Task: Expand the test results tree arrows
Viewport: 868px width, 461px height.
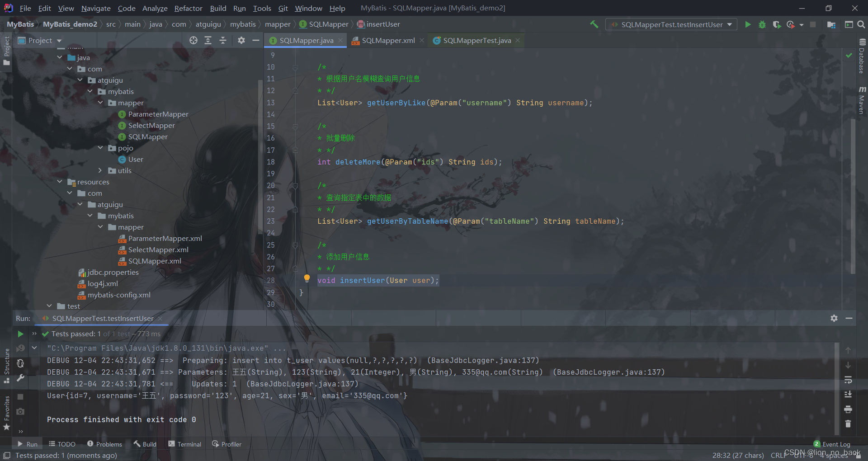Action: [x=34, y=334]
